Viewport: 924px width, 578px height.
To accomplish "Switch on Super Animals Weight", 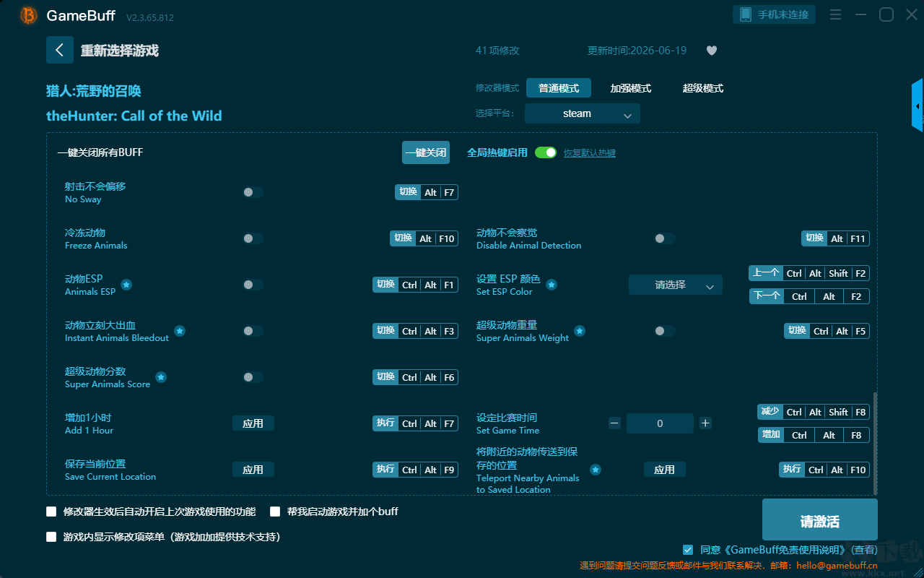I will coord(665,331).
